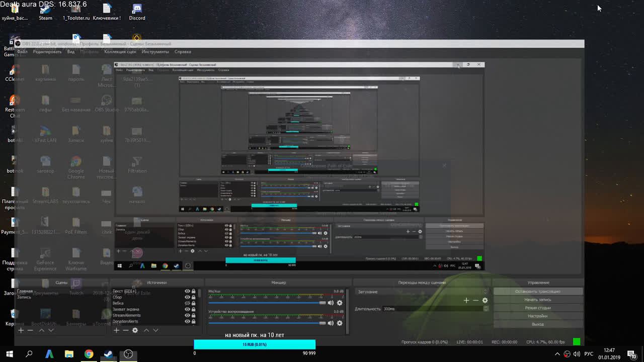This screenshot has height=362, width=644.
Task: Open the Коллекция сцен menu
Action: pyautogui.click(x=120, y=52)
